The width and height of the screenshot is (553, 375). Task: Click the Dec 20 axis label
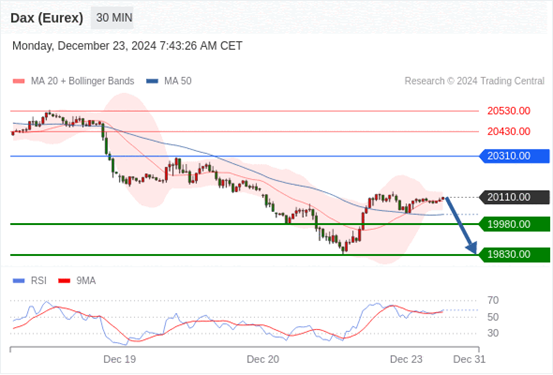263,359
